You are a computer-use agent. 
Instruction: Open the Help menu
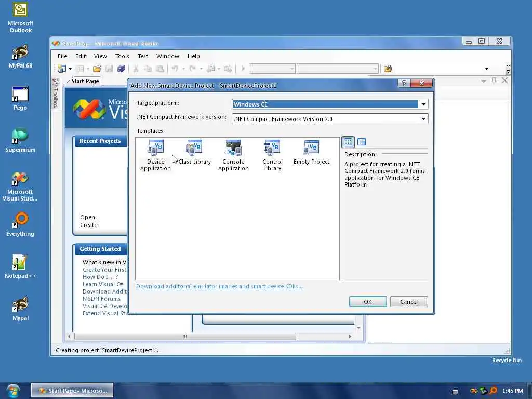pos(194,56)
